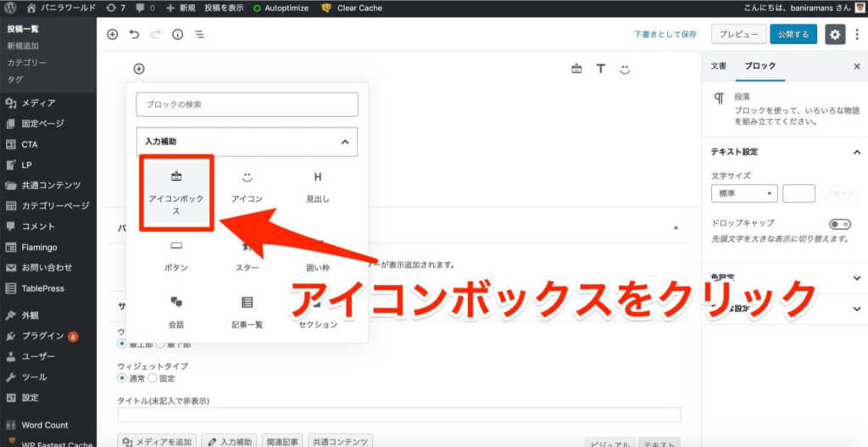The image size is (868, 447).
Task: Expand the 高度な設定 panel chevron
Action: pos(857,309)
